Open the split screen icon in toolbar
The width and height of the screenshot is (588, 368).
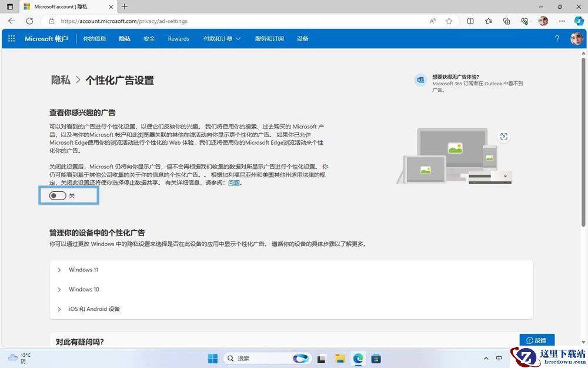pos(470,21)
